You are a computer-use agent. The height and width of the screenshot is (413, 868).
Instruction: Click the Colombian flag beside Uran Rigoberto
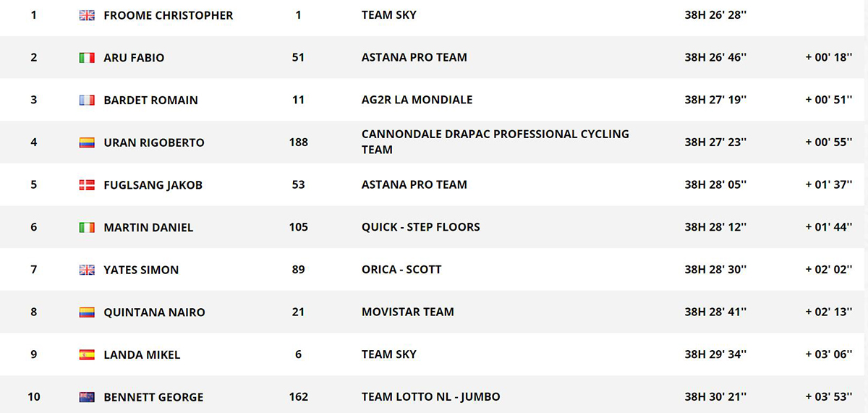point(87,142)
